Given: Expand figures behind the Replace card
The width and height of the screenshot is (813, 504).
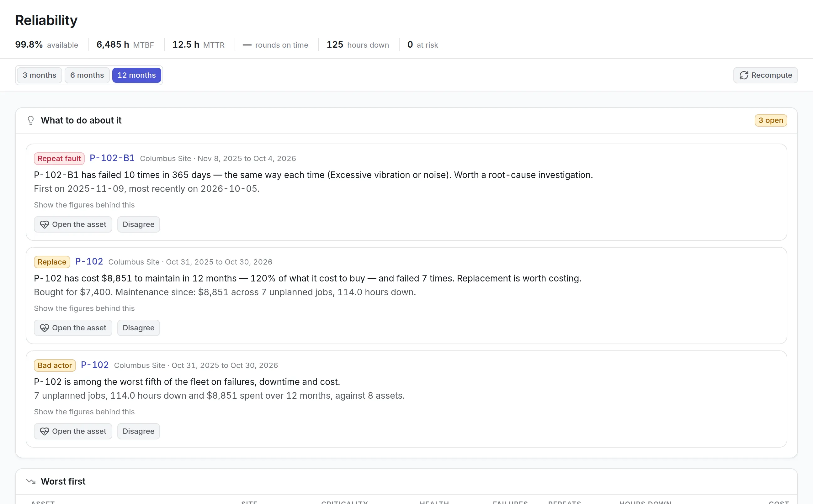Looking at the screenshot, I should point(84,308).
